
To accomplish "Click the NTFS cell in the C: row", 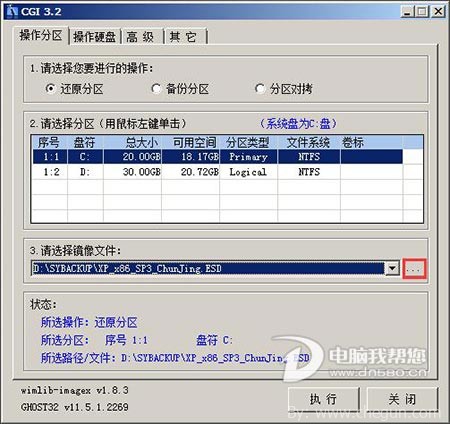I will [x=309, y=157].
